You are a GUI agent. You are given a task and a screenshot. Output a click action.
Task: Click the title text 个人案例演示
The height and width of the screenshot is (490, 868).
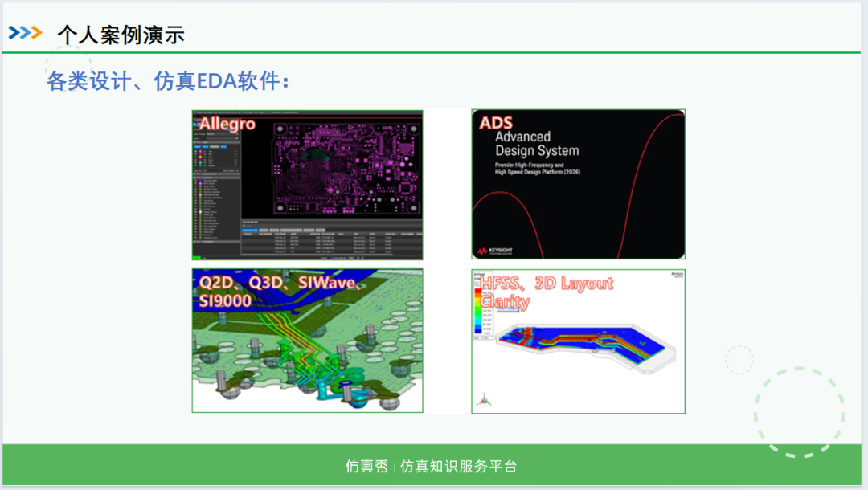click(x=121, y=35)
